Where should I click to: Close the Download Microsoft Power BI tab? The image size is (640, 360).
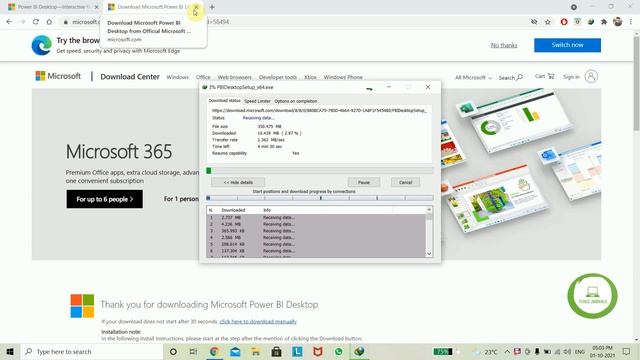196,7
